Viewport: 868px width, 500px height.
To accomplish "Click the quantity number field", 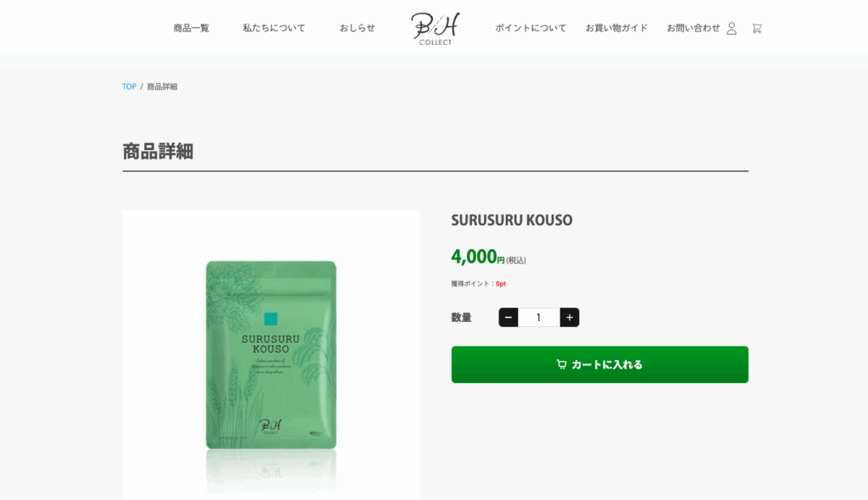I will point(538,317).
